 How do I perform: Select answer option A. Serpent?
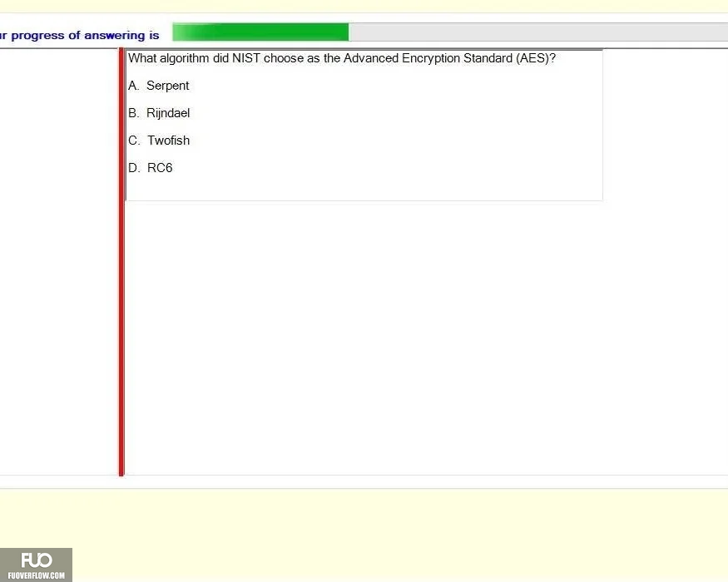[x=159, y=86]
